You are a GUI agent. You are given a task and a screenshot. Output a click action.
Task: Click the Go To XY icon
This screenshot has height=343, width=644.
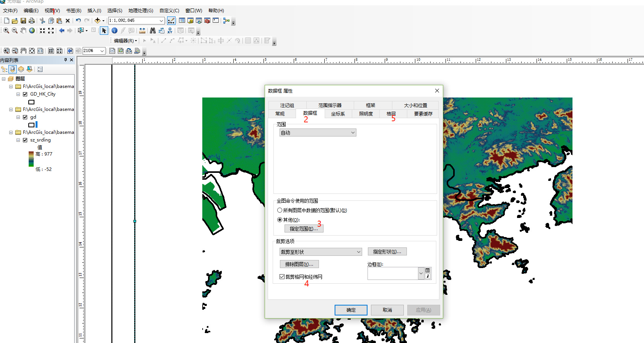point(170,31)
